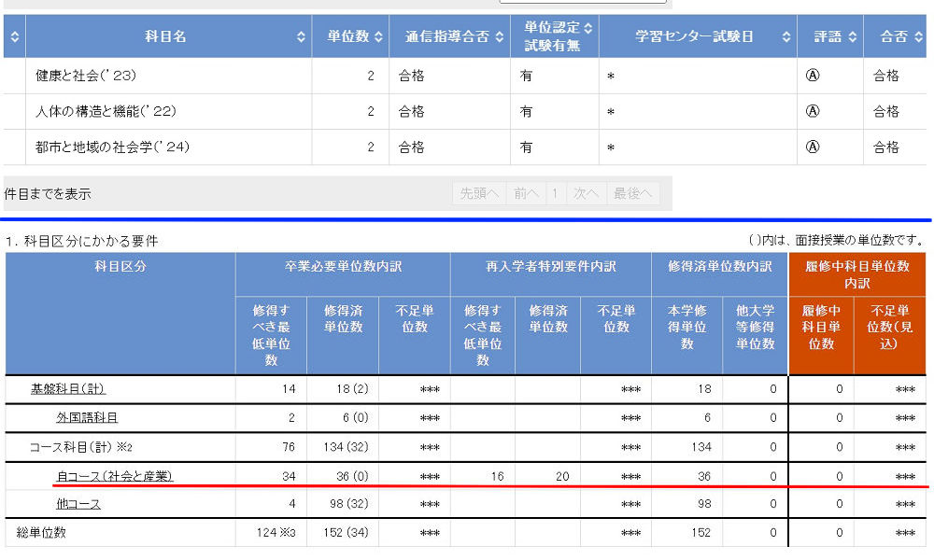The height and width of the screenshot is (560, 934).
Task: Sort by 単位数 using its sort arrows
Action: 377,37
